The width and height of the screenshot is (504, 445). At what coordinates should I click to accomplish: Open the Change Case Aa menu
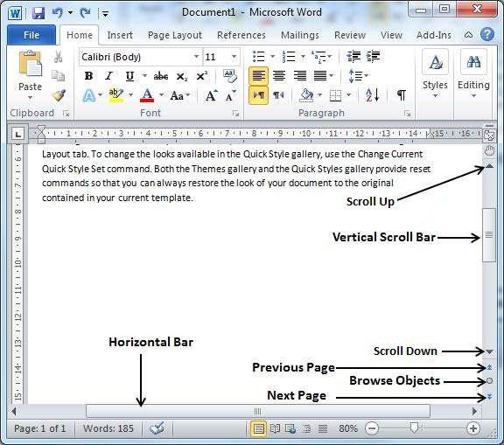click(179, 95)
